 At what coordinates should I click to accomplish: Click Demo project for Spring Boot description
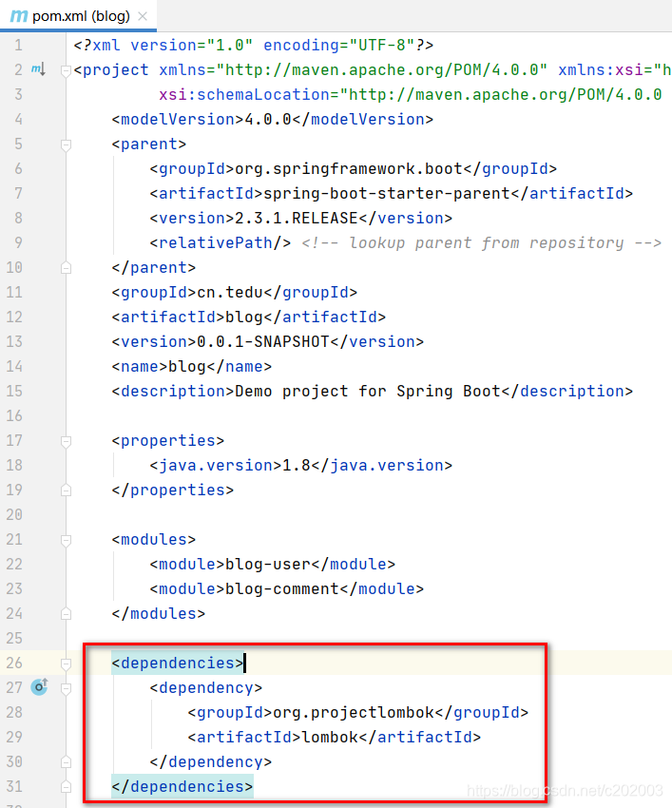[x=368, y=392]
